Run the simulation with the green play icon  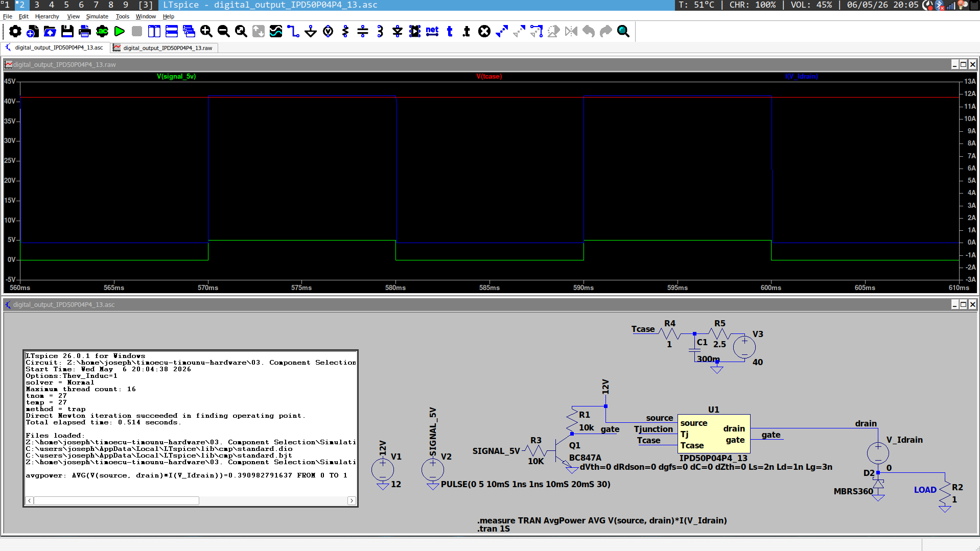point(120,32)
